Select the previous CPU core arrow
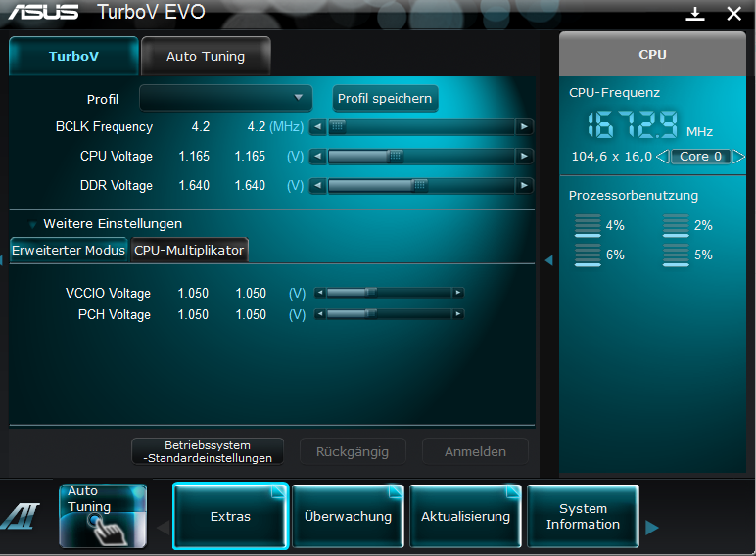This screenshot has height=556, width=756. (x=663, y=157)
